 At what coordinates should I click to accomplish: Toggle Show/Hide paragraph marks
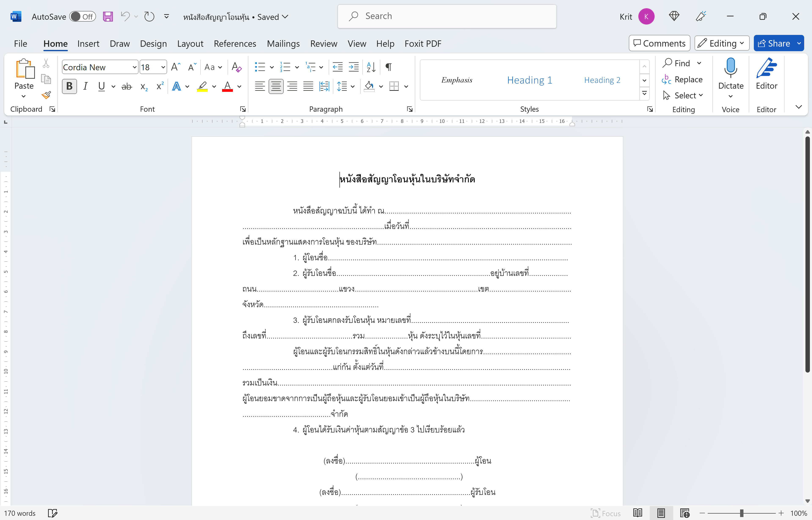[389, 67]
